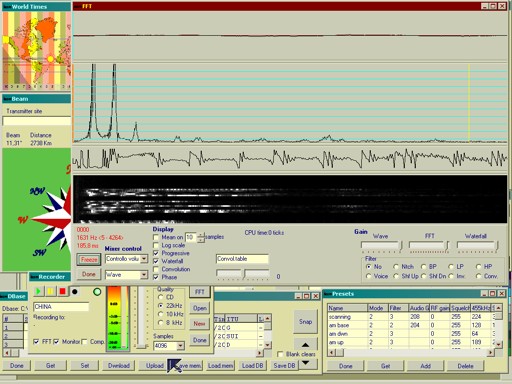Click the FFT window title icon
The height and width of the screenshot is (384, 512).
click(78, 6)
